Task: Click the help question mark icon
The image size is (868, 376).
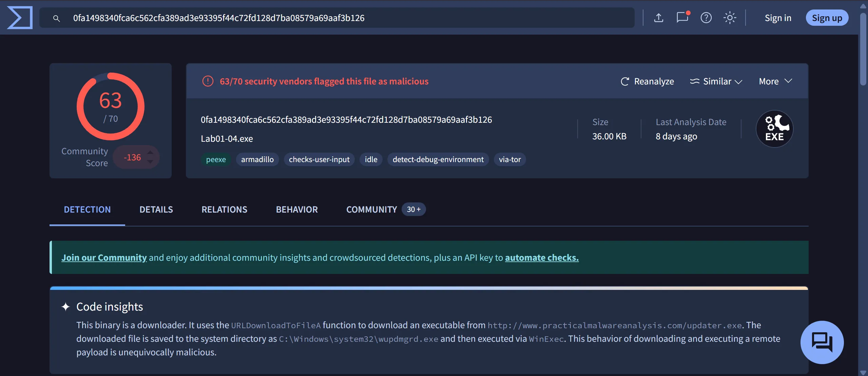Action: (x=706, y=18)
